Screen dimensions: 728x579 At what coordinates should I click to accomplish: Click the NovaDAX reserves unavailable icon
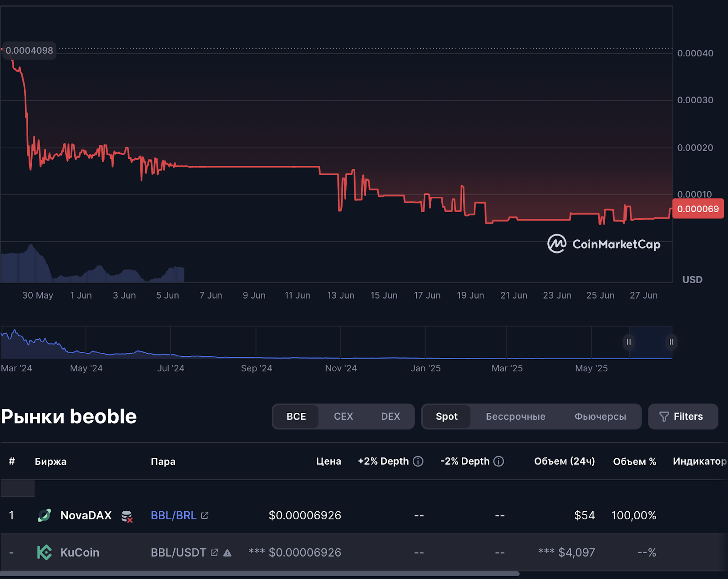coord(127,516)
